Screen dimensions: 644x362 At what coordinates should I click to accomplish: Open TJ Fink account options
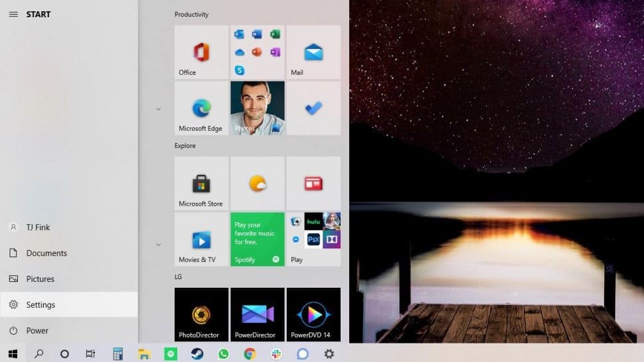tap(69, 227)
